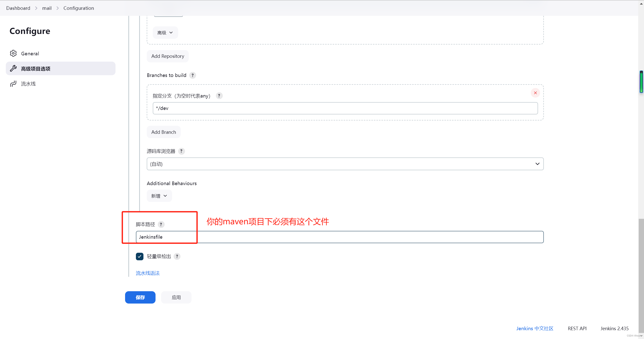
Task: Click the Jenkinsfile script path input
Action: pyautogui.click(x=340, y=237)
